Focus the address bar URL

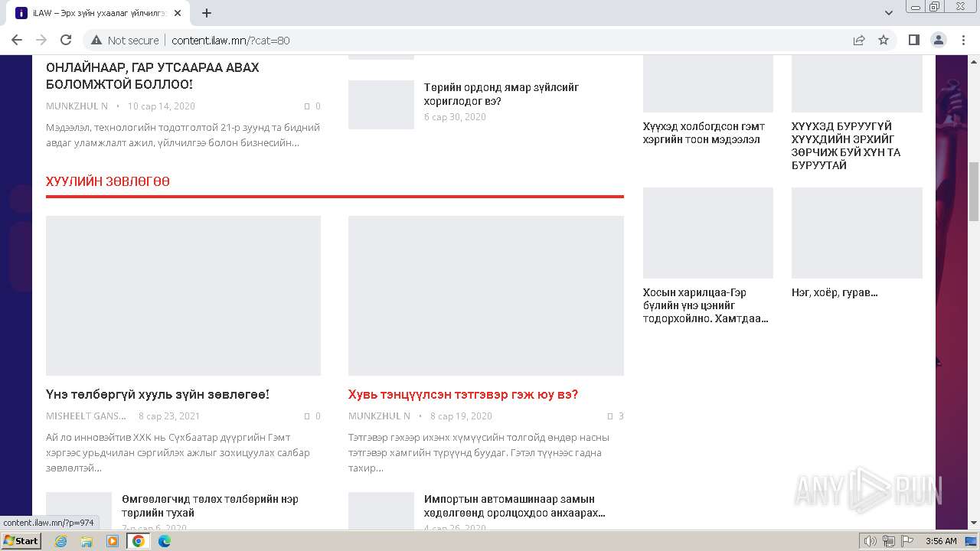[230, 41]
